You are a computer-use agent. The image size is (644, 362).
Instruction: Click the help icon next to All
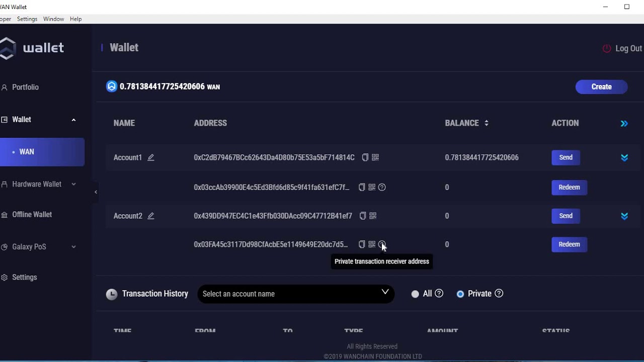[439, 293]
